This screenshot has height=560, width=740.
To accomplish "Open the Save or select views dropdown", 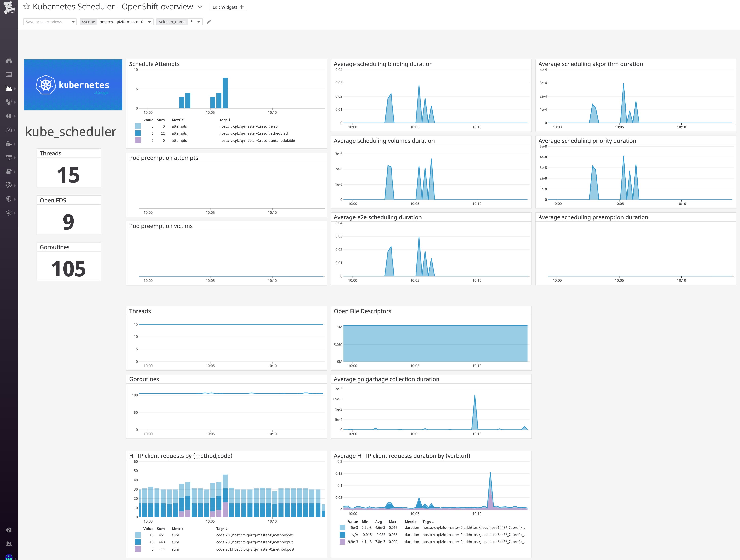I will click(x=50, y=22).
